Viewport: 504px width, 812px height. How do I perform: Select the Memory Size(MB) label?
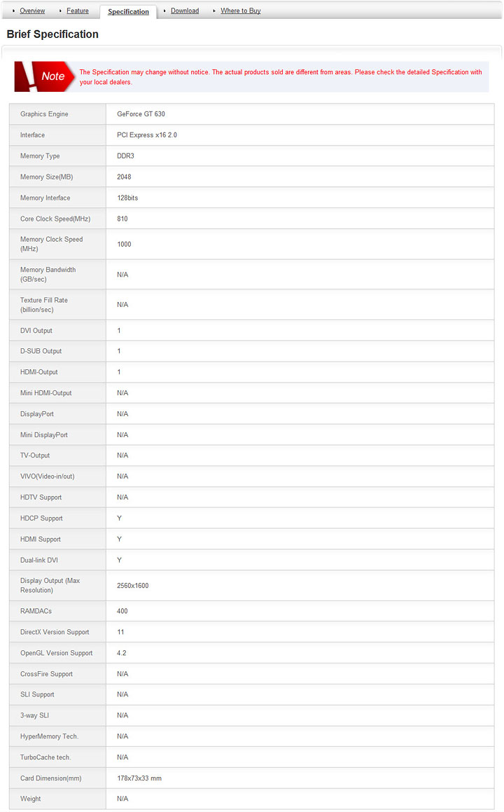[x=46, y=177]
